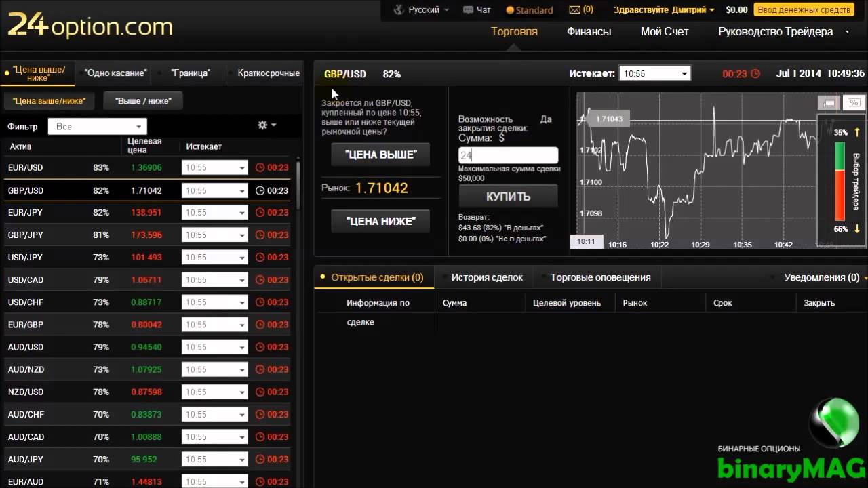
Task: Open the AUD/CAD expiry time dropdown
Action: coord(214,436)
